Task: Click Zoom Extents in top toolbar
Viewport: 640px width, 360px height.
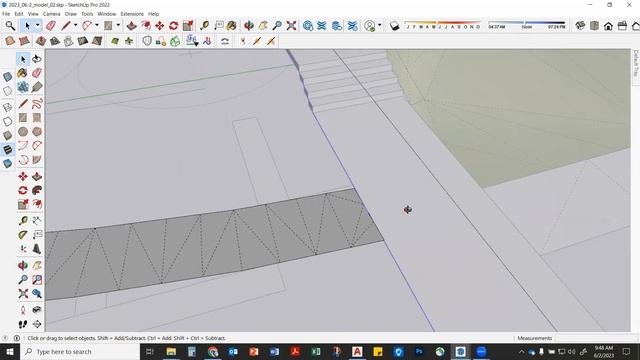Action: [291, 26]
